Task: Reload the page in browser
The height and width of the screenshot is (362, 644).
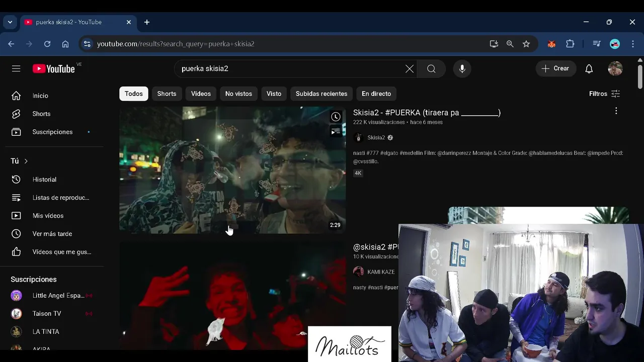Action: 47,44
